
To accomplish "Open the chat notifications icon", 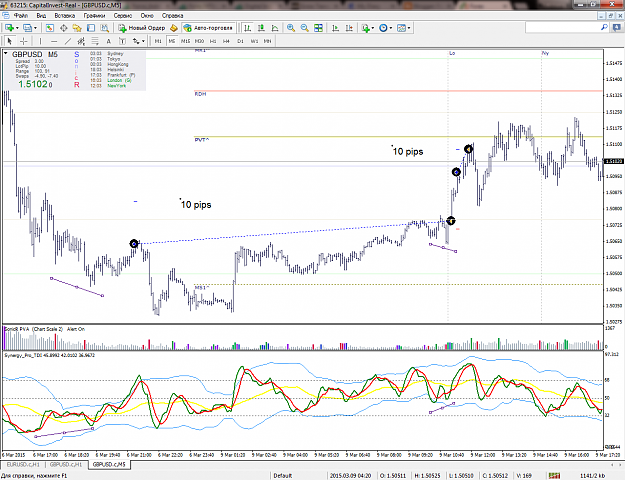I will coord(616,27).
